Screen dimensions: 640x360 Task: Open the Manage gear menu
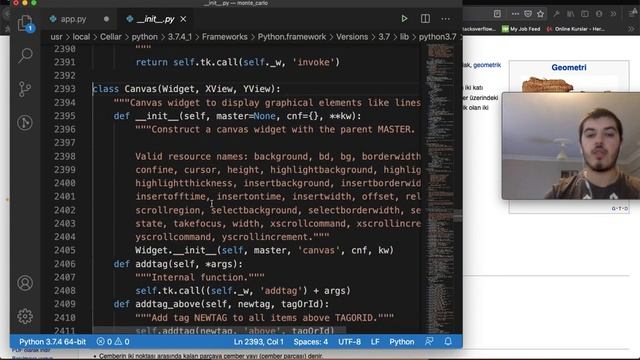[25, 316]
